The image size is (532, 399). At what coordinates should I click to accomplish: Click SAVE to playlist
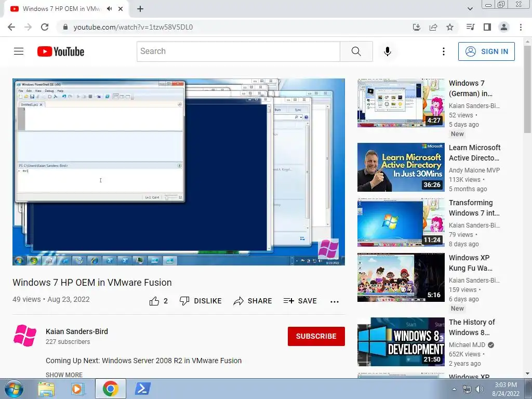coord(300,301)
